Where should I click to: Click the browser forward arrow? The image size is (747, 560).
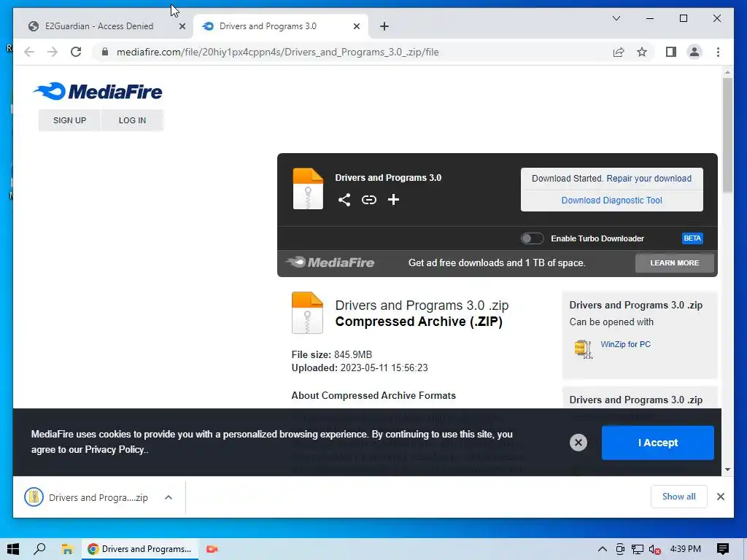pos(53,52)
